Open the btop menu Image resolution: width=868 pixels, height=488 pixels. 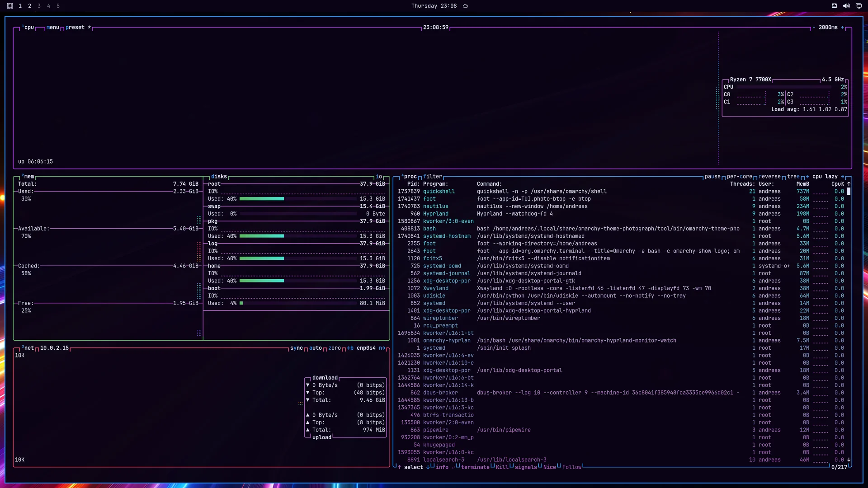point(53,28)
